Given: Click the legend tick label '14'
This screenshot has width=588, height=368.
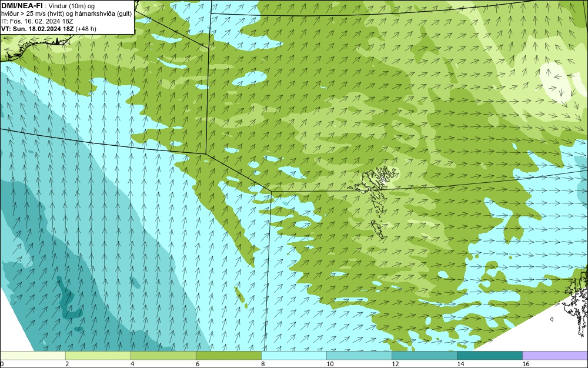Looking at the screenshot, I should pos(460,364).
